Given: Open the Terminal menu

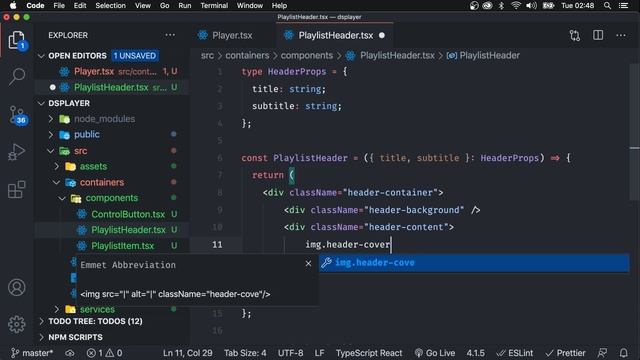Looking at the screenshot, I should click(x=214, y=6).
